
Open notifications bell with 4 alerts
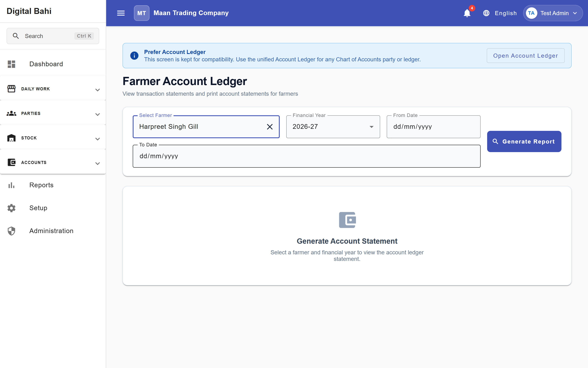[467, 13]
